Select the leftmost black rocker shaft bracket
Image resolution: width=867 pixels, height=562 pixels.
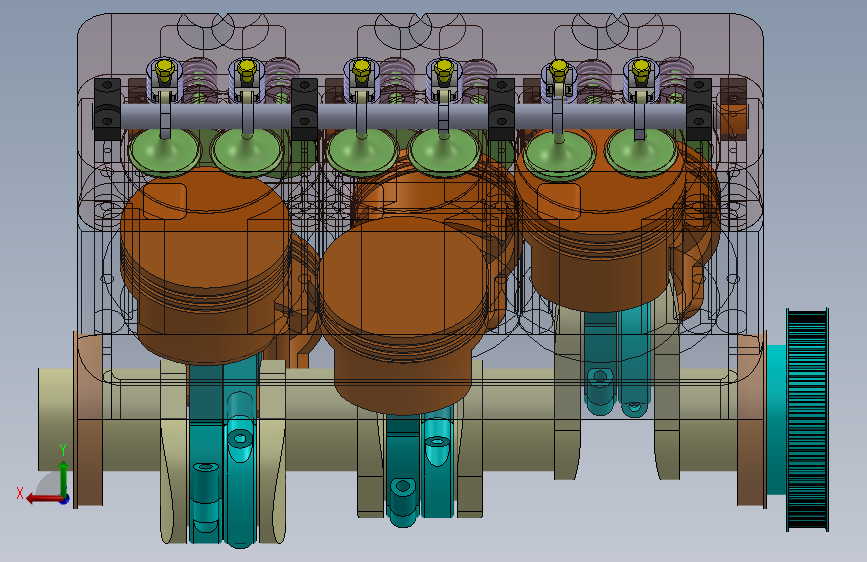coord(107,109)
